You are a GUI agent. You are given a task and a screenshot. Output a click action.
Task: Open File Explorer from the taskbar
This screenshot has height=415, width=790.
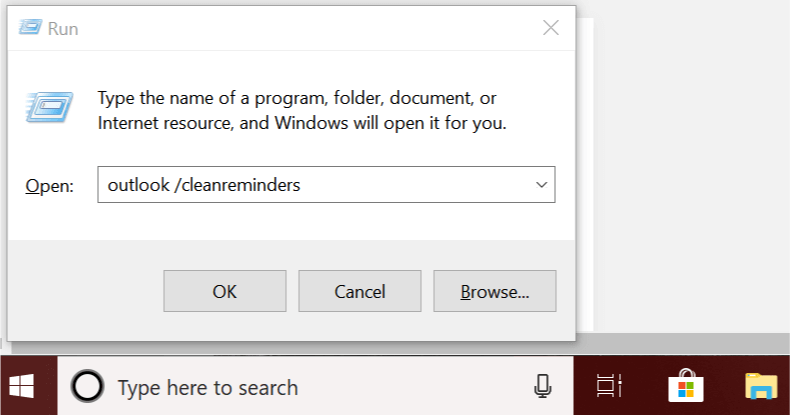pos(761,386)
